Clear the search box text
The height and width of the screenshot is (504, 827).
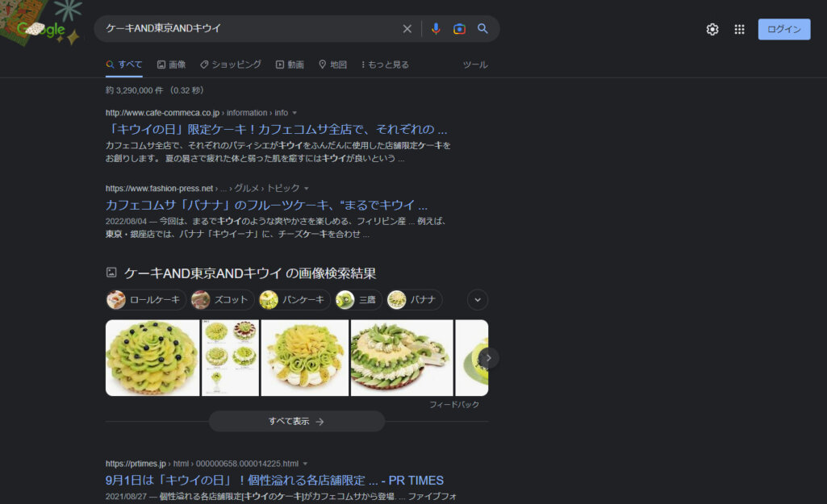pyautogui.click(x=407, y=29)
